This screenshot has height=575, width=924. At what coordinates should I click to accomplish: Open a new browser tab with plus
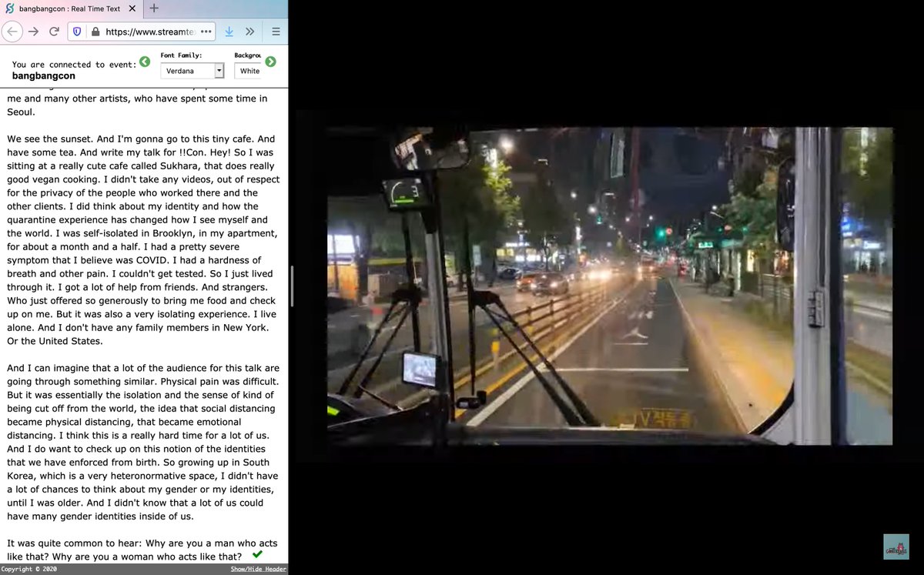point(153,8)
